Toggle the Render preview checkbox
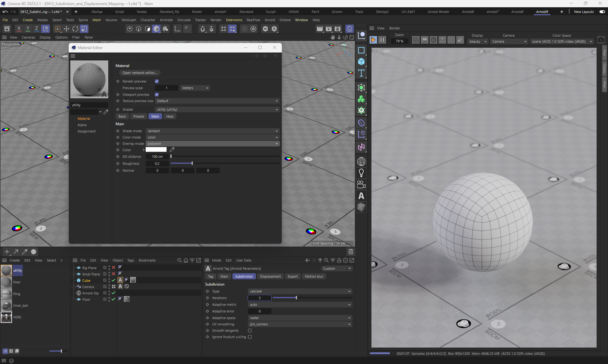 tap(157, 81)
